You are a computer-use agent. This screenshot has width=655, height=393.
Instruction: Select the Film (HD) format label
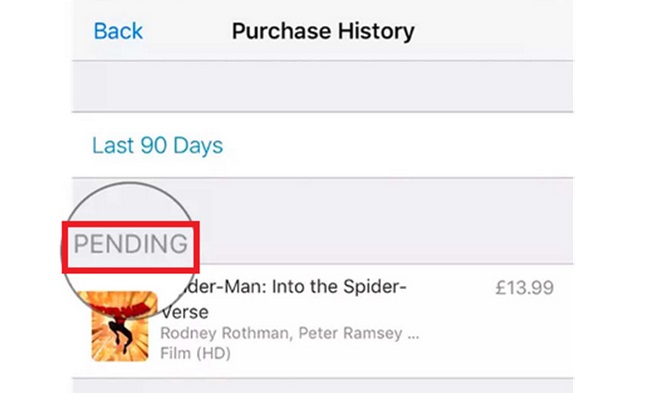195,353
